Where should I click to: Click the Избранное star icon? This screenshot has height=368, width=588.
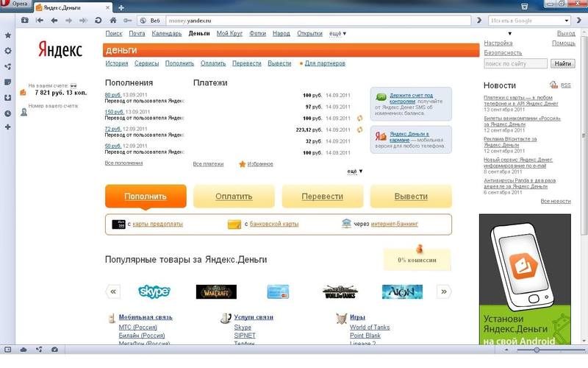click(242, 163)
